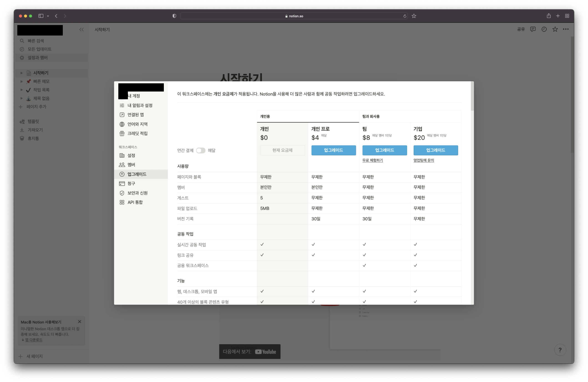
Task: Select the 업그레이드 settings tab
Action: pos(141,174)
